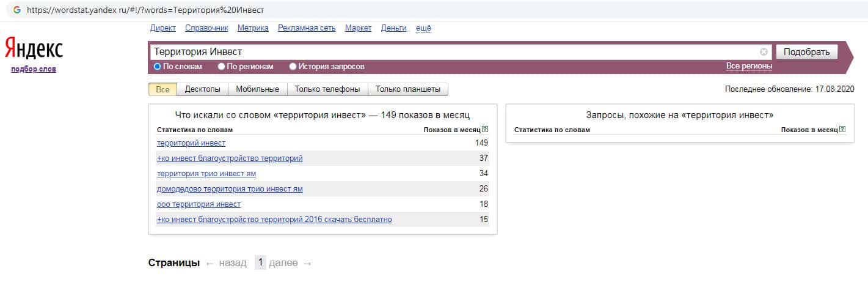Screen dimensions: 868x282
Task: Select the 'По регионам' radio button
Action: (x=222, y=67)
